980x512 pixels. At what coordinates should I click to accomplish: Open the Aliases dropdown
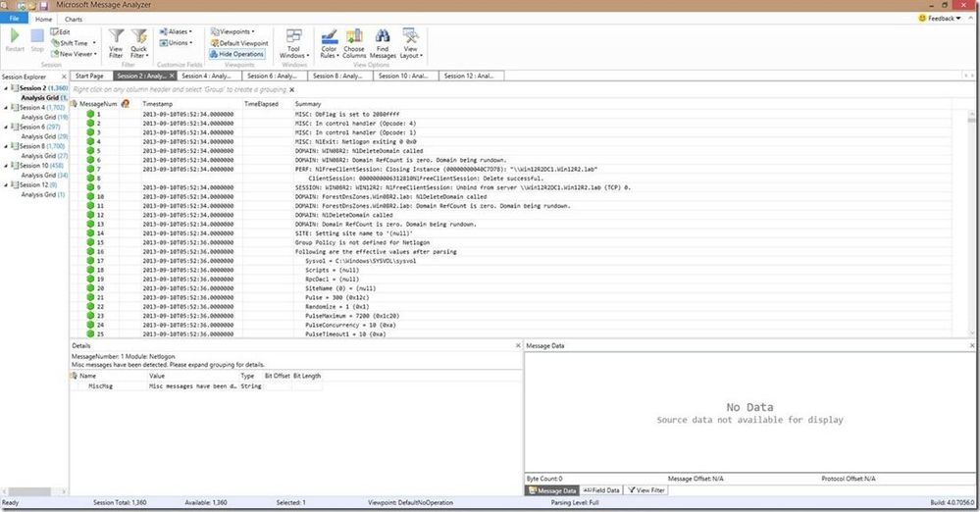(176, 32)
